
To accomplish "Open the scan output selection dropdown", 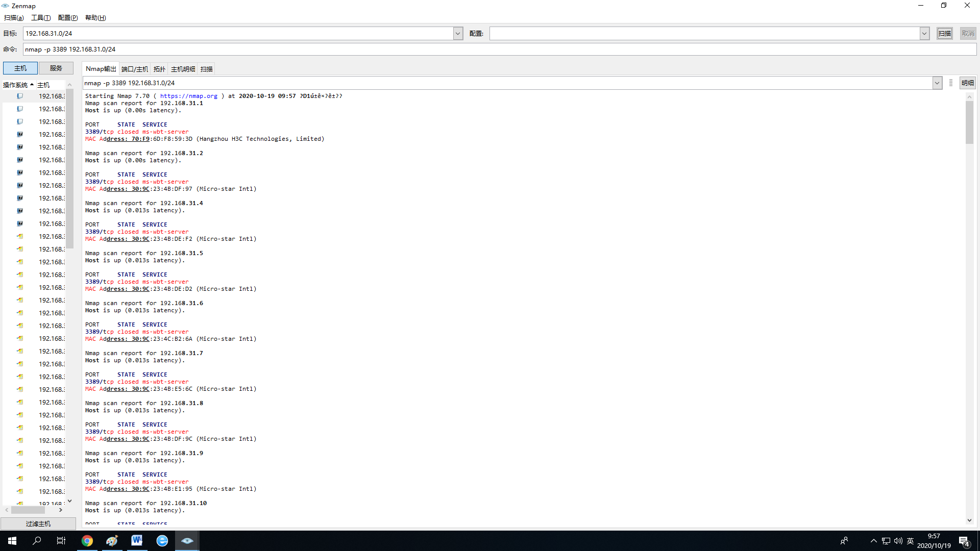I will click(x=937, y=83).
